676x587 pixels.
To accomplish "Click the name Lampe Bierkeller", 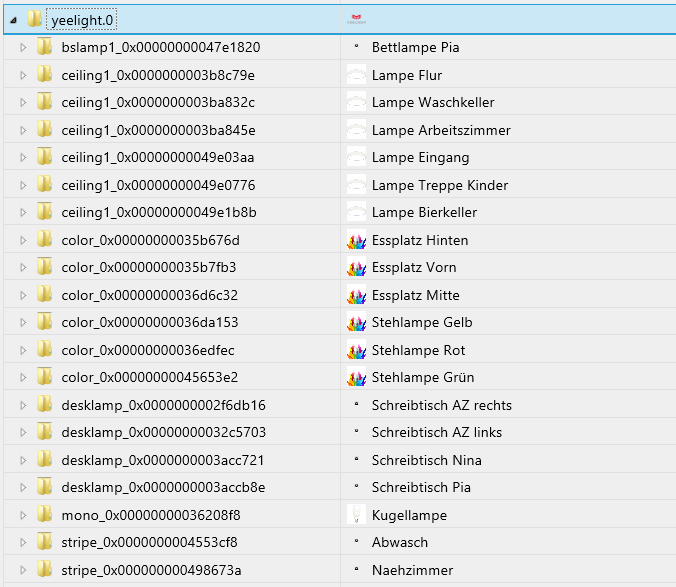I will coord(425,212).
